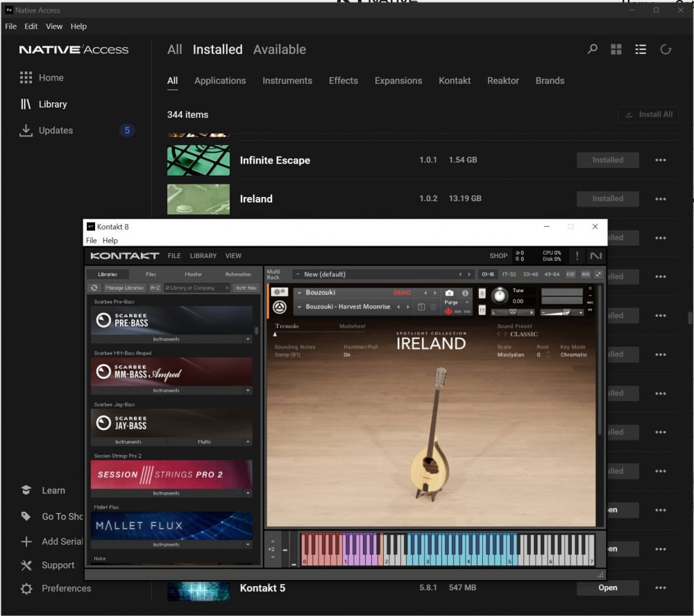Expand Scarbee MM-Bass Amped options arrow

(248, 391)
